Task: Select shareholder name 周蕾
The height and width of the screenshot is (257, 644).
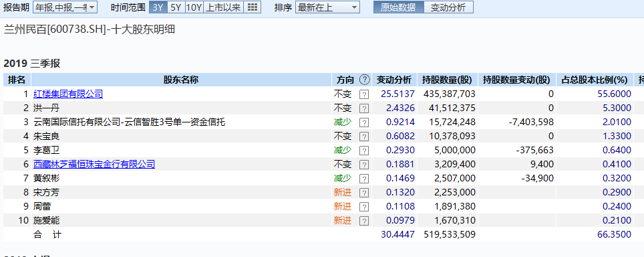Action: (42, 206)
